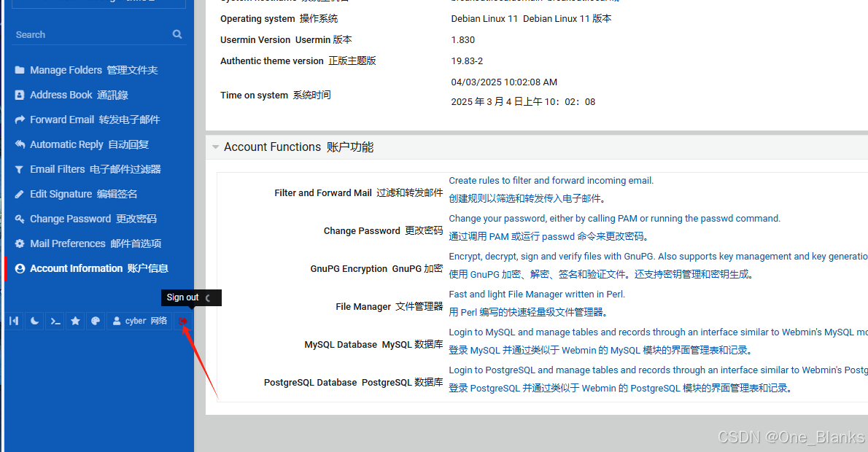Open theme palette icon

(96, 321)
